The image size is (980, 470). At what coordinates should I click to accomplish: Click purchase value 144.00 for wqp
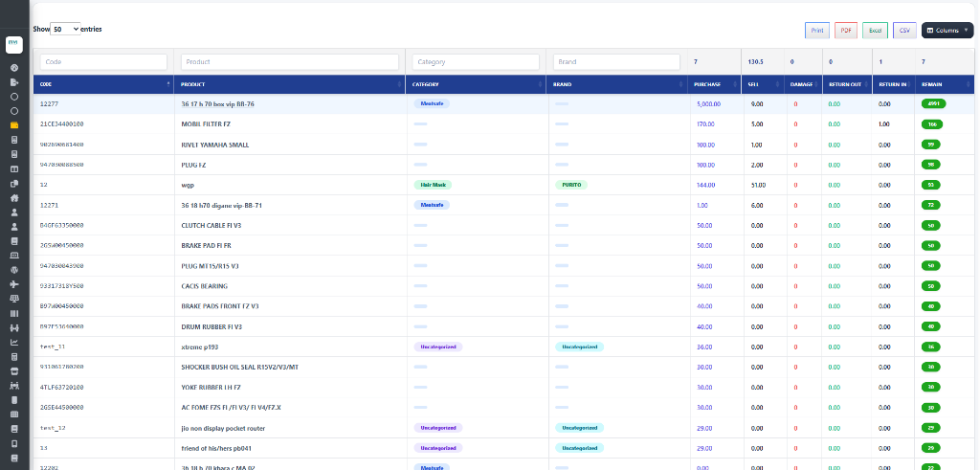coord(705,185)
